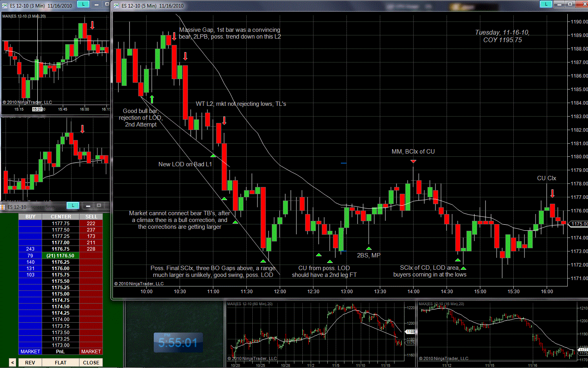The image size is (588, 368).
Task: Click red arrow marker under 'CU Clx' label
Action: point(552,193)
